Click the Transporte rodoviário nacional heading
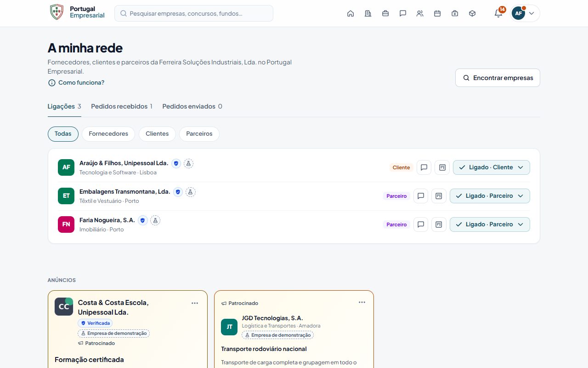 (x=264, y=349)
